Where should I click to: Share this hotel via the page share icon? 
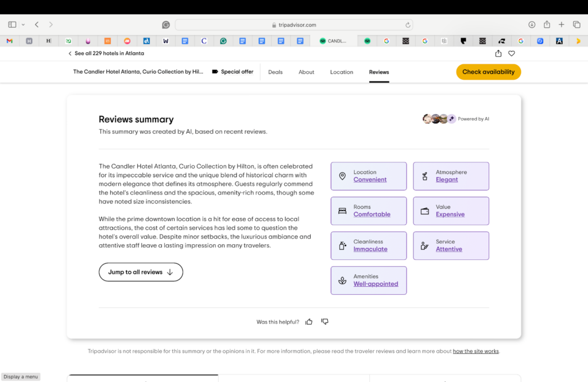(498, 53)
